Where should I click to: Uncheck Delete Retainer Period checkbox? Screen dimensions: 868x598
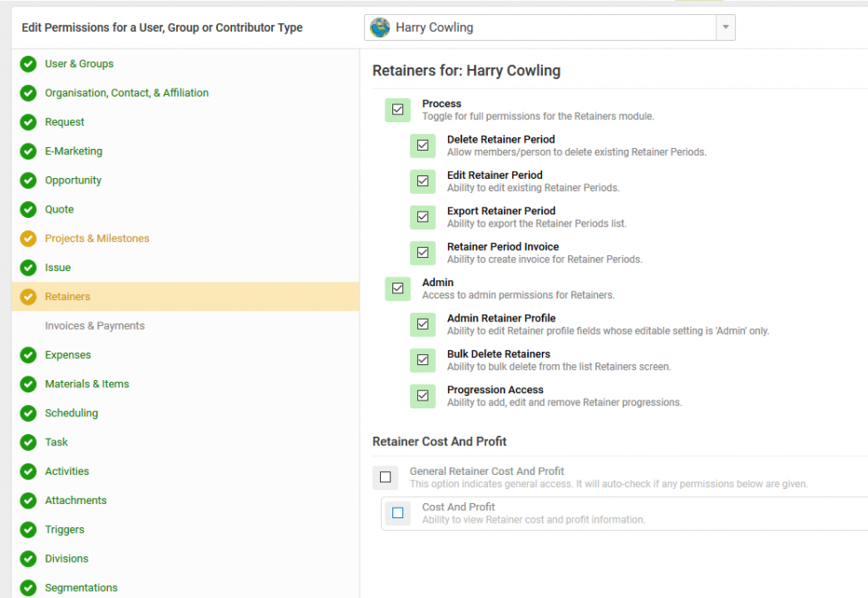423,145
